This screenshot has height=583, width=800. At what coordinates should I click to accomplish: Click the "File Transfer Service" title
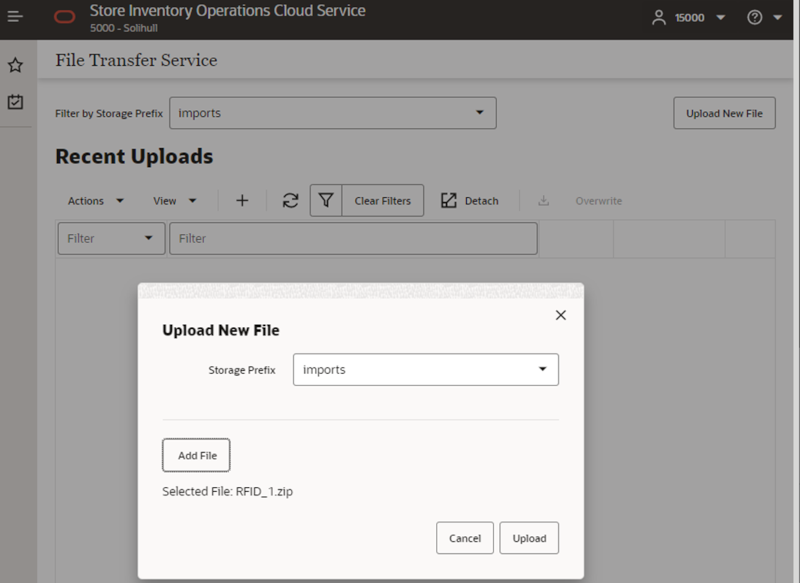[x=136, y=60]
